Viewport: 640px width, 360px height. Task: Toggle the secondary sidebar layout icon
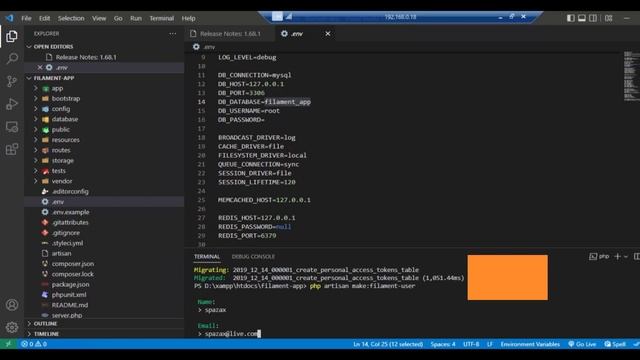point(593,18)
